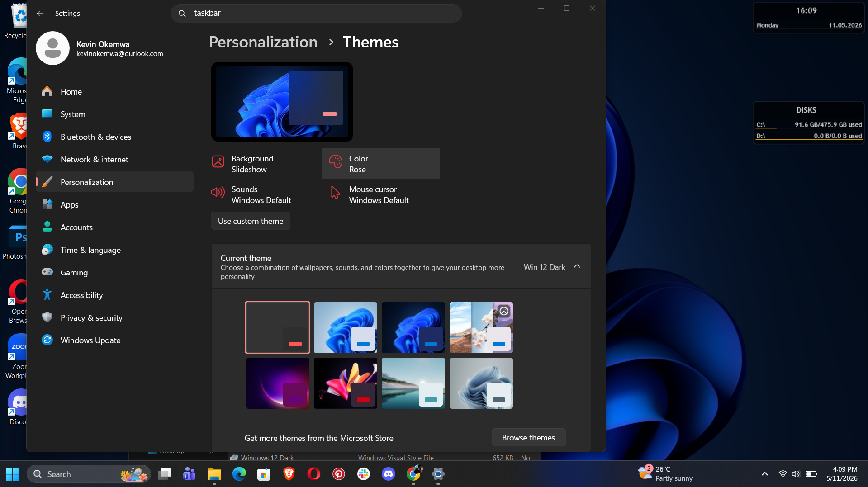868x487 pixels.
Task: Open Microsoft Teams from the taskbar
Action: [189, 474]
